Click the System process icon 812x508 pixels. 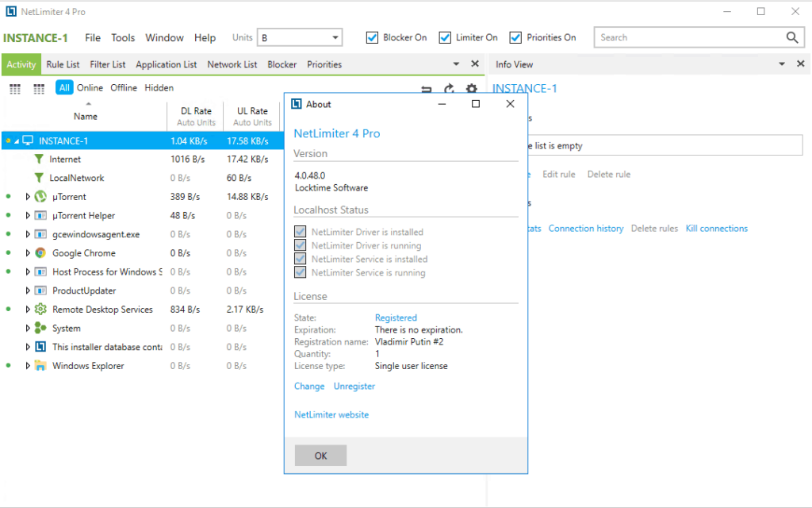pos(40,328)
